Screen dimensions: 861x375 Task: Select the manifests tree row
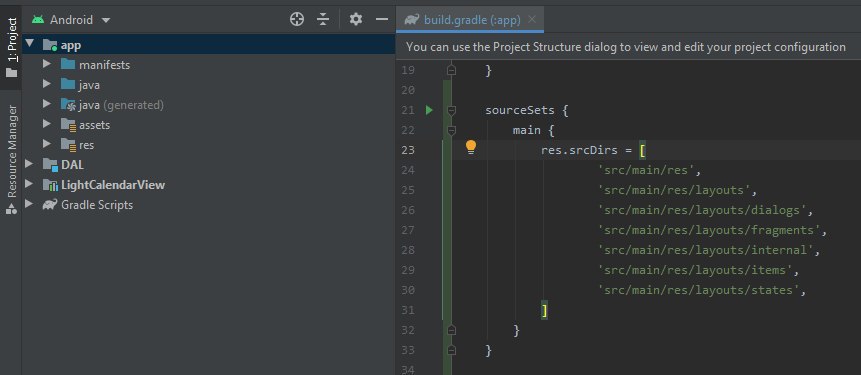click(209, 64)
